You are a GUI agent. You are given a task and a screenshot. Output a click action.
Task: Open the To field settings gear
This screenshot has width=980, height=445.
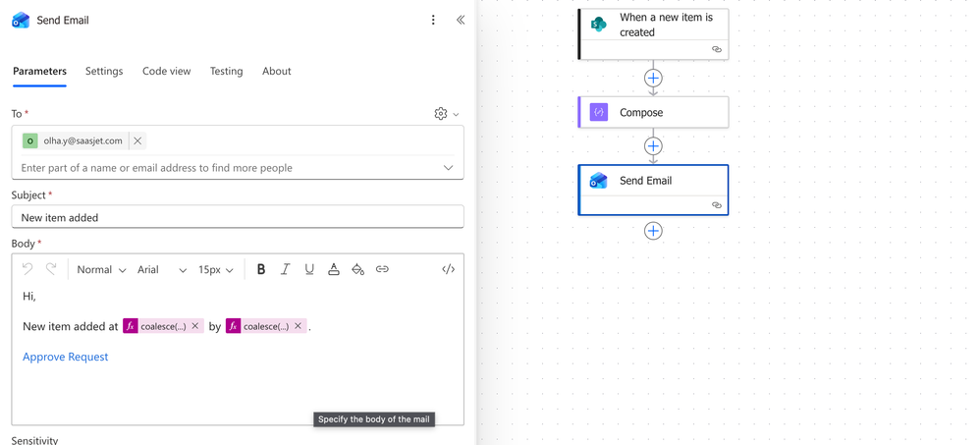pos(441,114)
